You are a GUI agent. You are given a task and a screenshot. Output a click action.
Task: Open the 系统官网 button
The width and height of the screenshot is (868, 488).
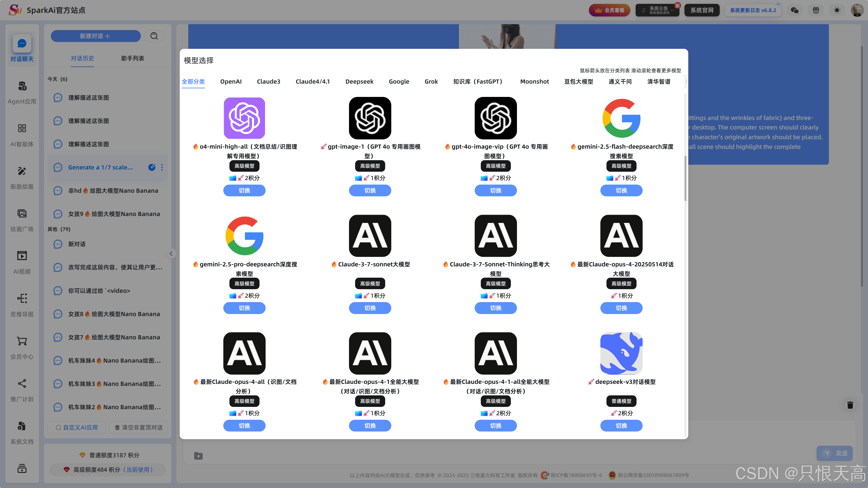pyautogui.click(x=702, y=10)
